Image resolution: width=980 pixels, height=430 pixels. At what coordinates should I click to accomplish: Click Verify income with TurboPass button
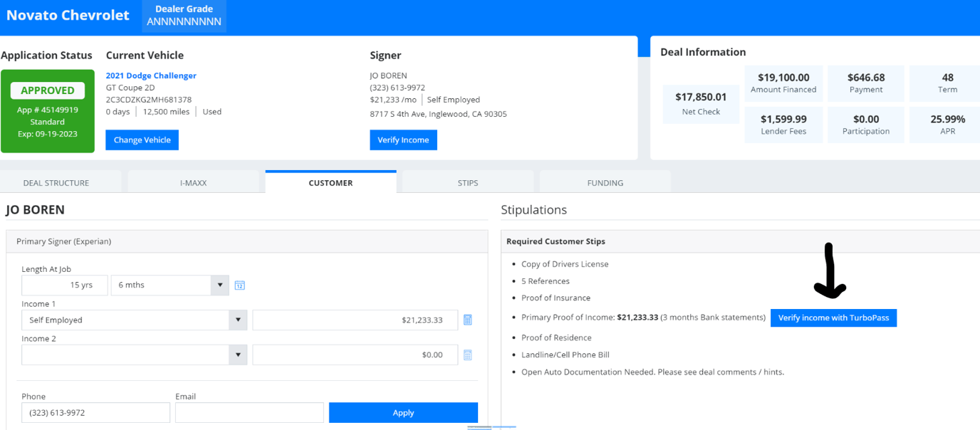(833, 318)
